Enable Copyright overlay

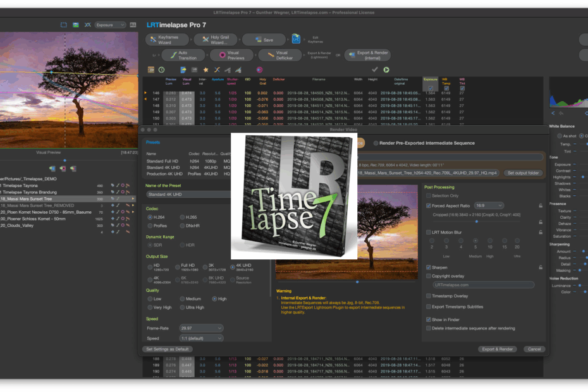tap(428, 276)
